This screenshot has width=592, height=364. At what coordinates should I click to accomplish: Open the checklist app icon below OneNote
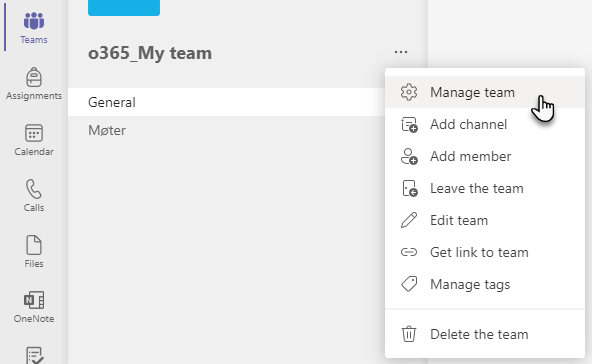[34, 355]
